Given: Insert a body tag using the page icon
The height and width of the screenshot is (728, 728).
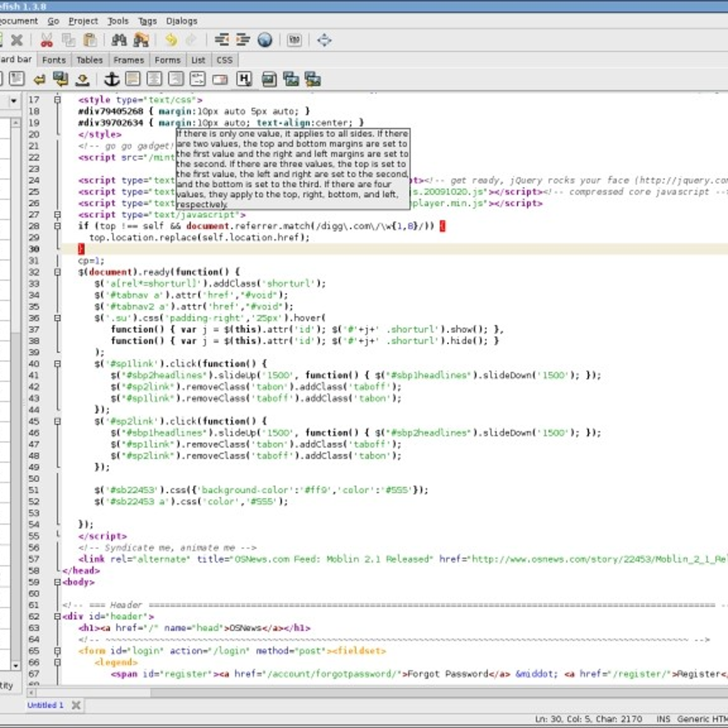Looking at the screenshot, I should 17,79.
